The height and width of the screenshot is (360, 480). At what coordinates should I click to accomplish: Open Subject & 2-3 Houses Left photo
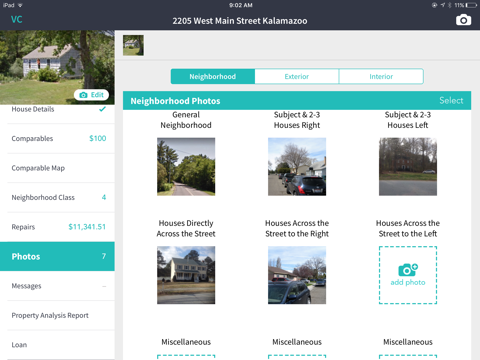click(x=408, y=167)
